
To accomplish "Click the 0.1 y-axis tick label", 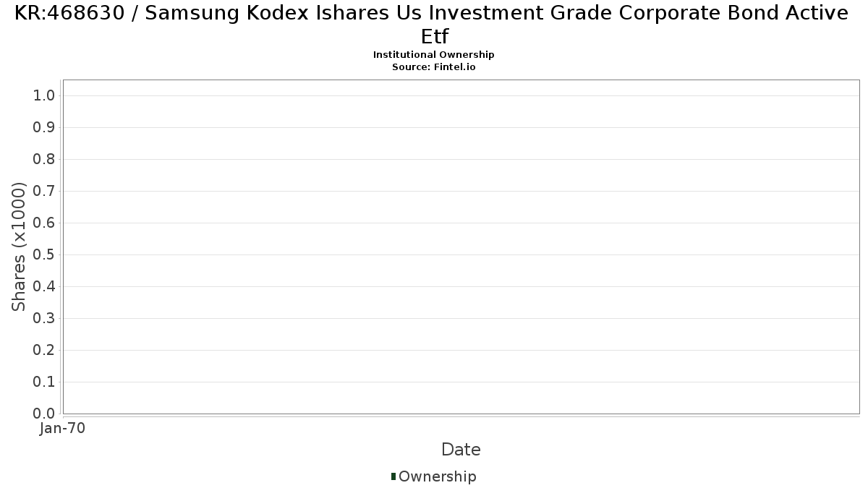I will click(x=44, y=382).
